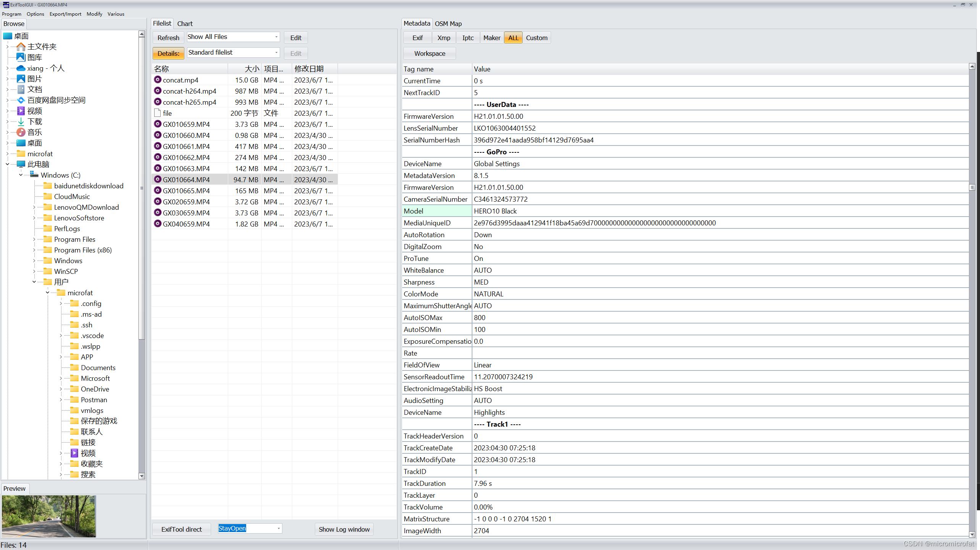Image resolution: width=980 pixels, height=550 pixels.
Task: Collapse the Windows (C:) tree node
Action: 21,175
